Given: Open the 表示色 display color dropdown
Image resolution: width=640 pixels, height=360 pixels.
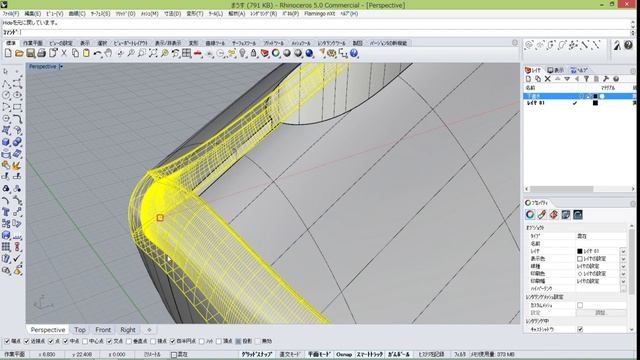Looking at the screenshot, I should [x=623, y=259].
